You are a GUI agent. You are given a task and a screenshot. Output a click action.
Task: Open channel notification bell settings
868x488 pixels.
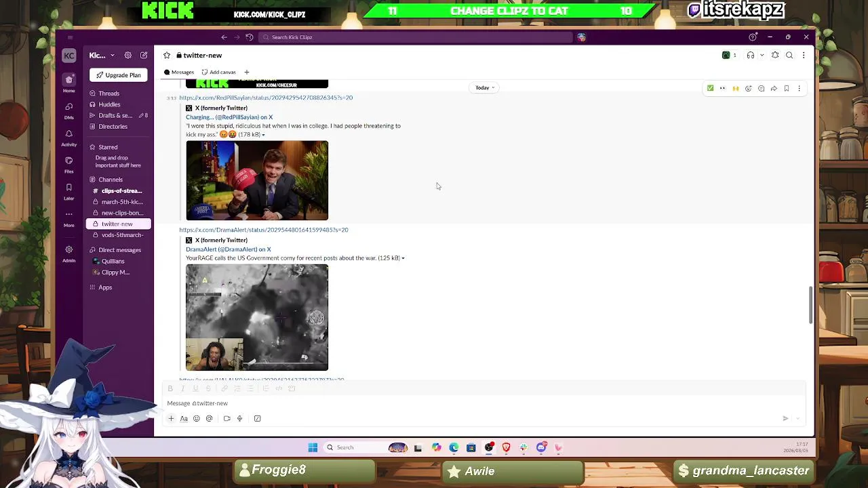tap(775, 56)
